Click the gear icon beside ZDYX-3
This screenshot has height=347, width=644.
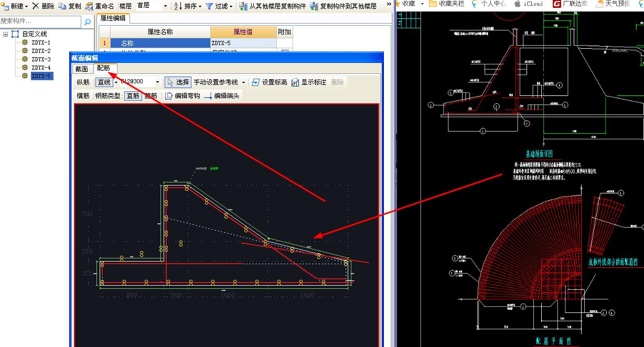tap(25, 59)
